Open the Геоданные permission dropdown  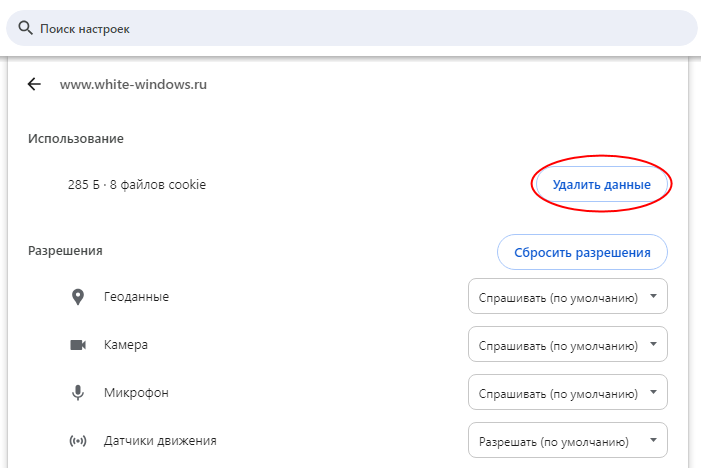click(x=567, y=297)
